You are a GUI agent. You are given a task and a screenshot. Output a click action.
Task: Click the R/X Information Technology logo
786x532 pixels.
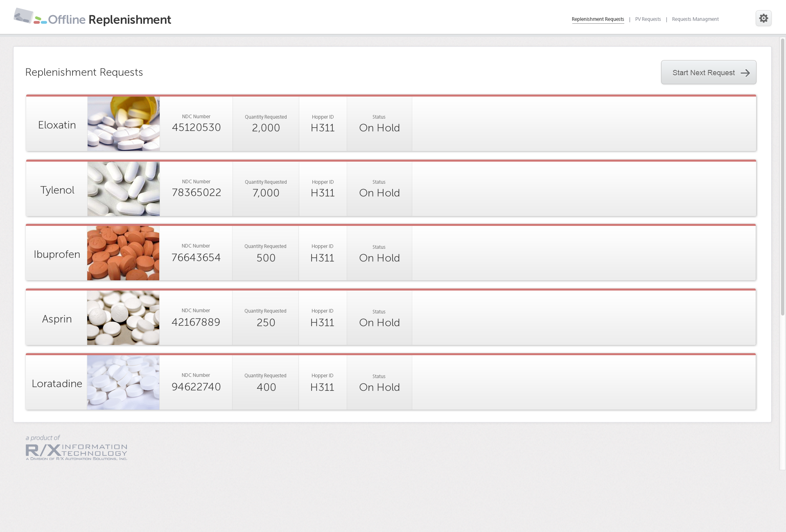click(77, 452)
